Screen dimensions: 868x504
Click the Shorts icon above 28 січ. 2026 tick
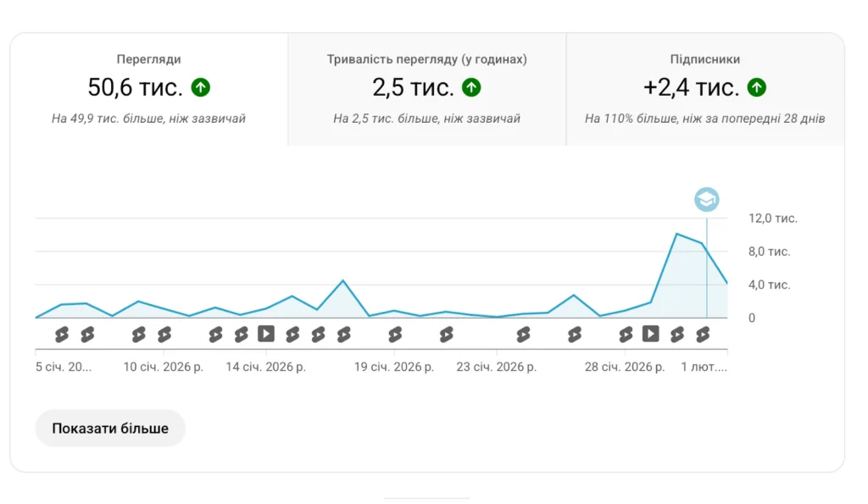tap(626, 334)
